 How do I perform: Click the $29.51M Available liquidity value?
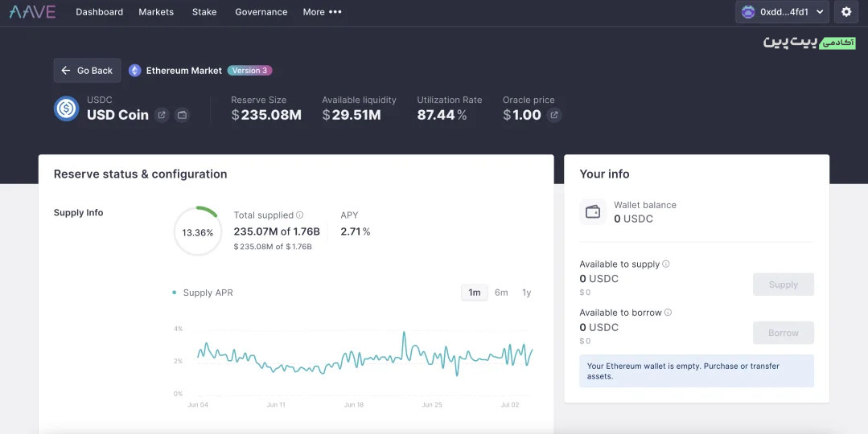(352, 115)
